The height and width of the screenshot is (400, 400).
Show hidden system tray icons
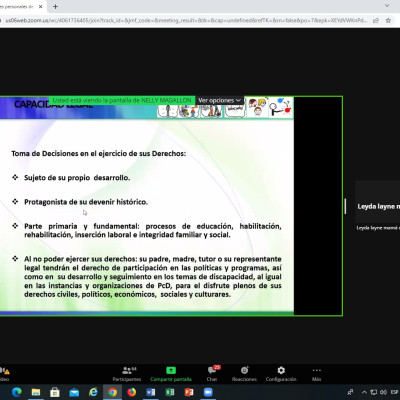364,392
